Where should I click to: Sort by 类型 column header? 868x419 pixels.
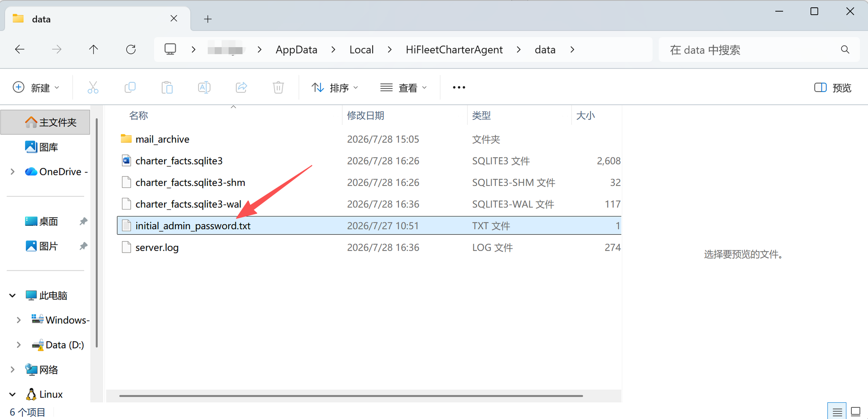pos(481,115)
